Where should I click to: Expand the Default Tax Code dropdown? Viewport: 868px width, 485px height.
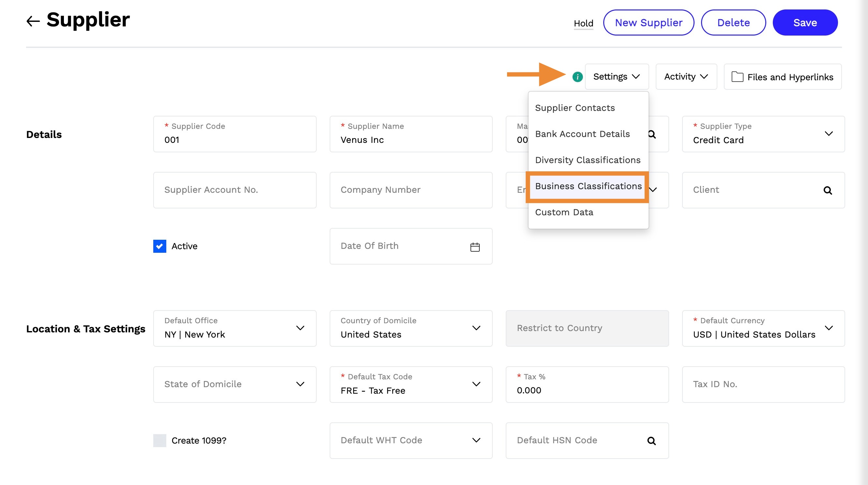pos(411,385)
